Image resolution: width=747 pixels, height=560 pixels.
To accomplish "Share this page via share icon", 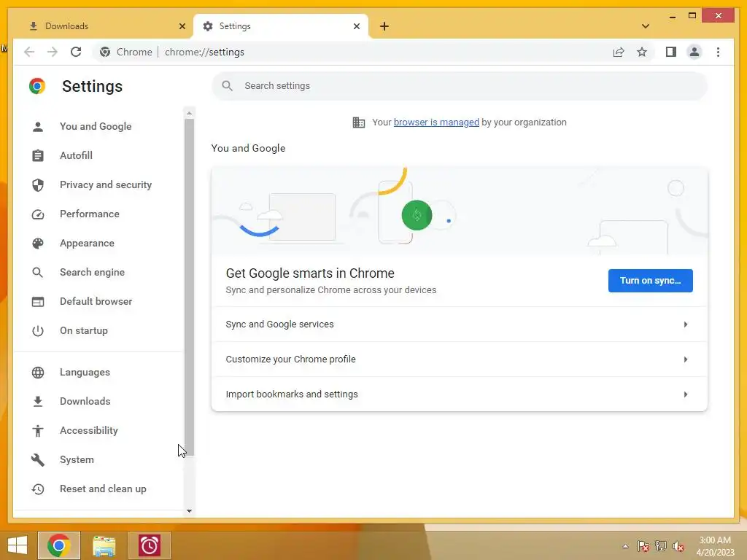I will pyautogui.click(x=619, y=52).
